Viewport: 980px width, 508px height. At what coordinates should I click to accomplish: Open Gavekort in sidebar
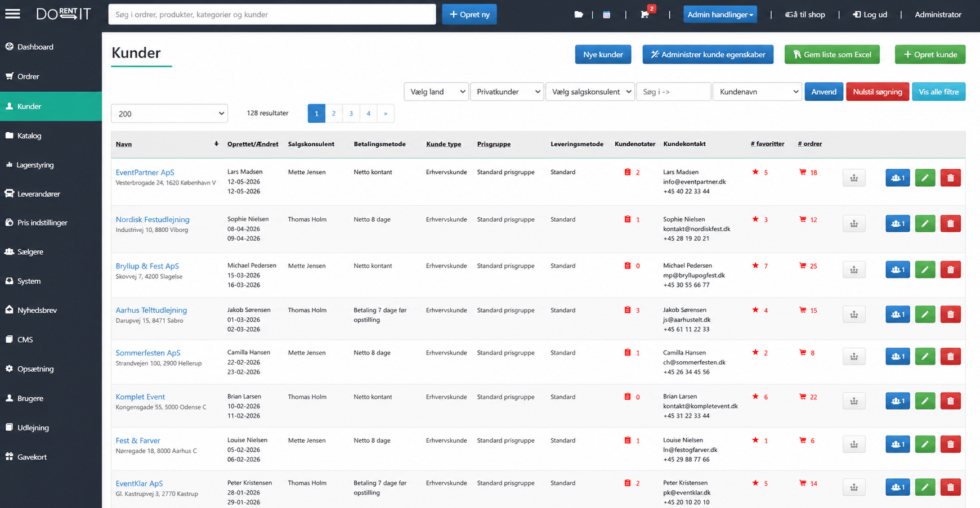point(32,457)
